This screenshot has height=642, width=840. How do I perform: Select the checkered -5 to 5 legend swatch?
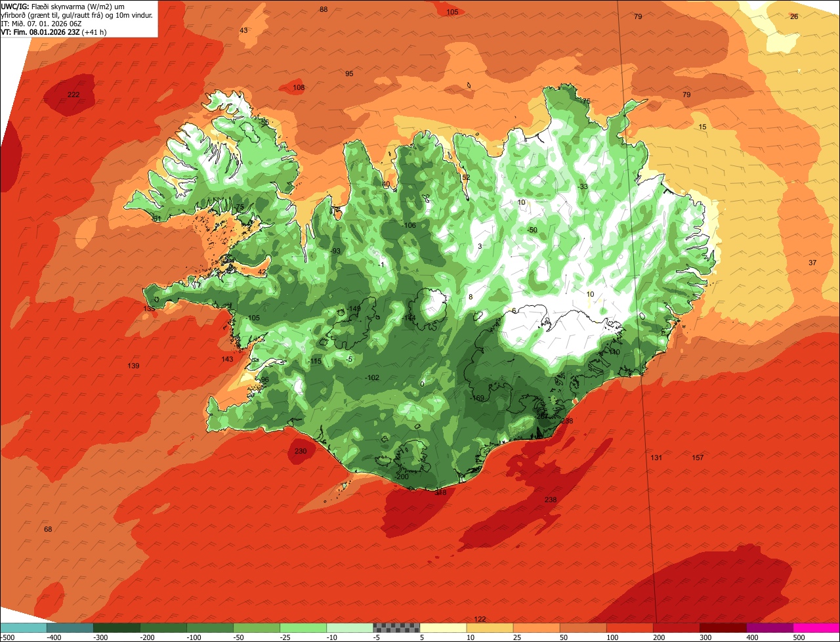coord(396,628)
